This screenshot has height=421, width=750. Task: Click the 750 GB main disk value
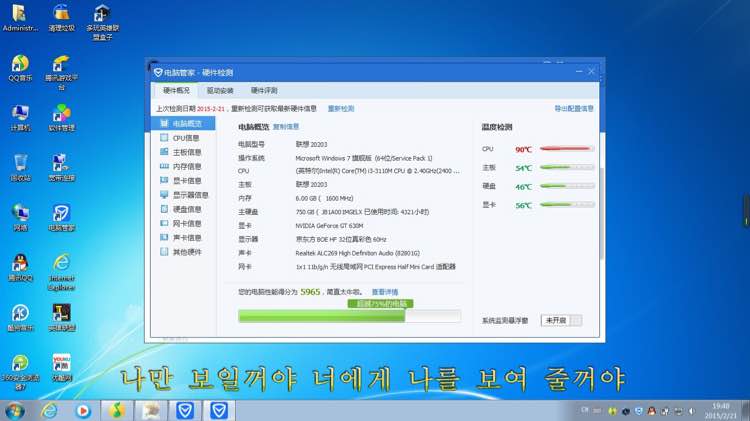coord(362,212)
